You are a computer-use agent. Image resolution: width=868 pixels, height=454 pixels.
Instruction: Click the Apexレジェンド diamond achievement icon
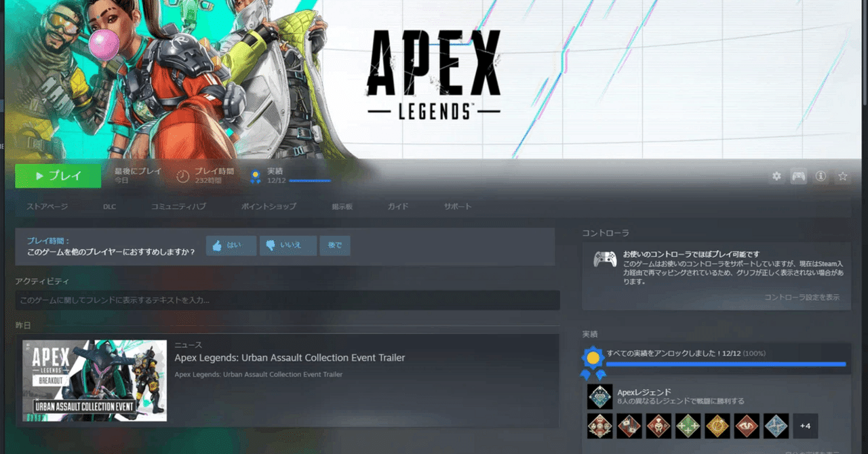tap(599, 396)
